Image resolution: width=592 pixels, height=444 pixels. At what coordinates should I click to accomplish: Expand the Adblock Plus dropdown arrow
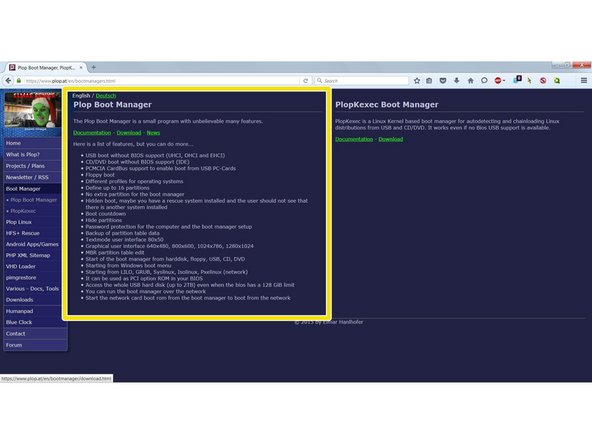point(504,81)
